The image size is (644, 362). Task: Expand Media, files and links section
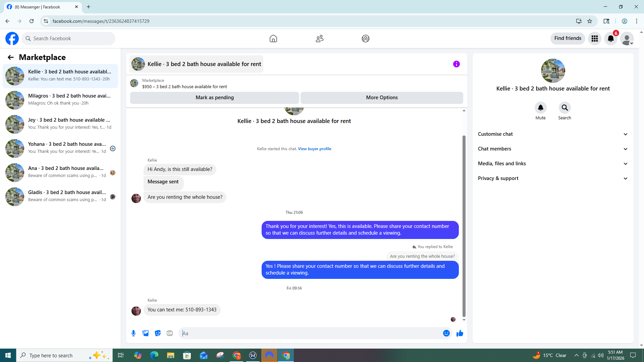click(x=552, y=164)
